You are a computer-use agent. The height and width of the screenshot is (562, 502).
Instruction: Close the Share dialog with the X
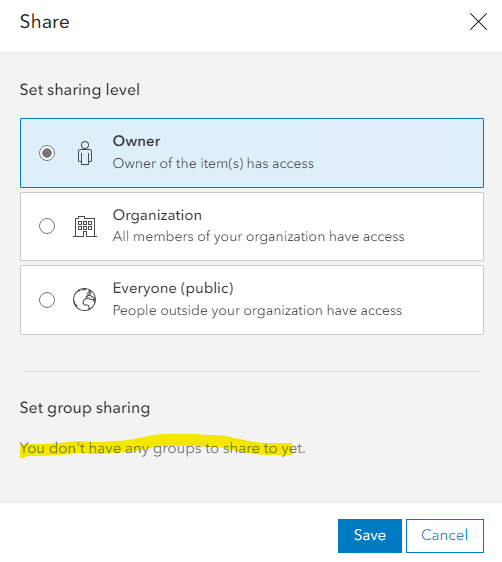(x=478, y=22)
